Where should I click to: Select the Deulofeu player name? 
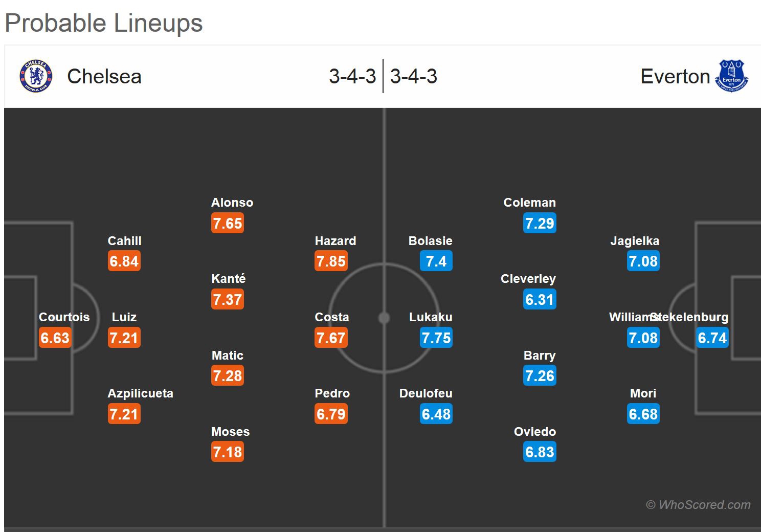[x=426, y=393]
